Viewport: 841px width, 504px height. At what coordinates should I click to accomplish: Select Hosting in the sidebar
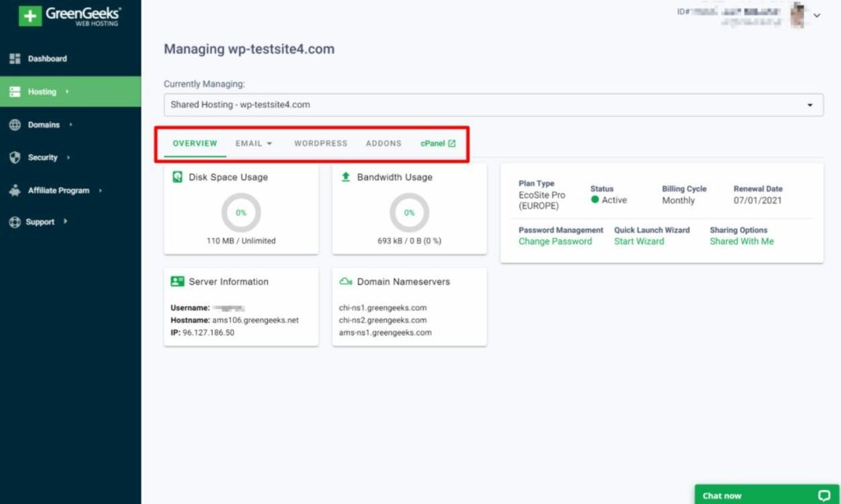click(x=71, y=92)
